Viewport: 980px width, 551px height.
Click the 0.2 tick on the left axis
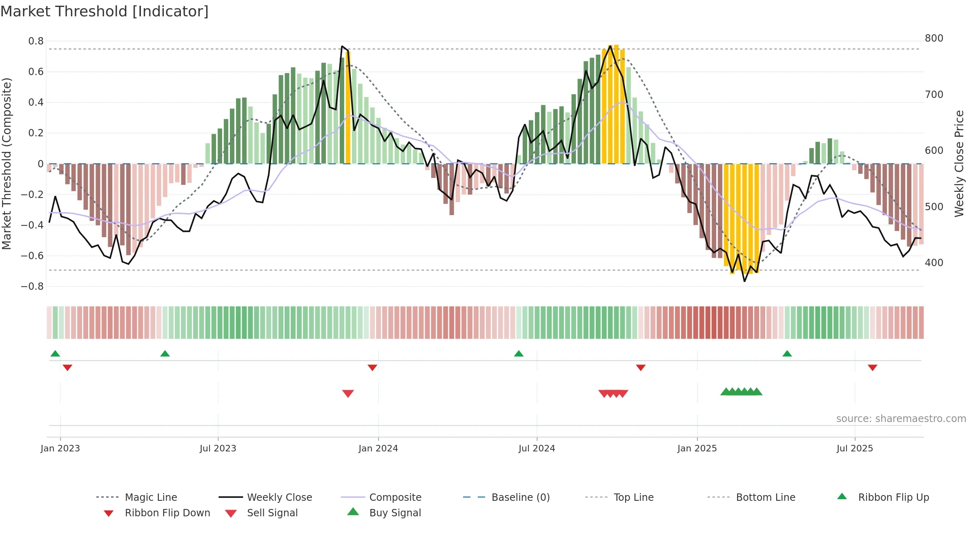(x=36, y=133)
